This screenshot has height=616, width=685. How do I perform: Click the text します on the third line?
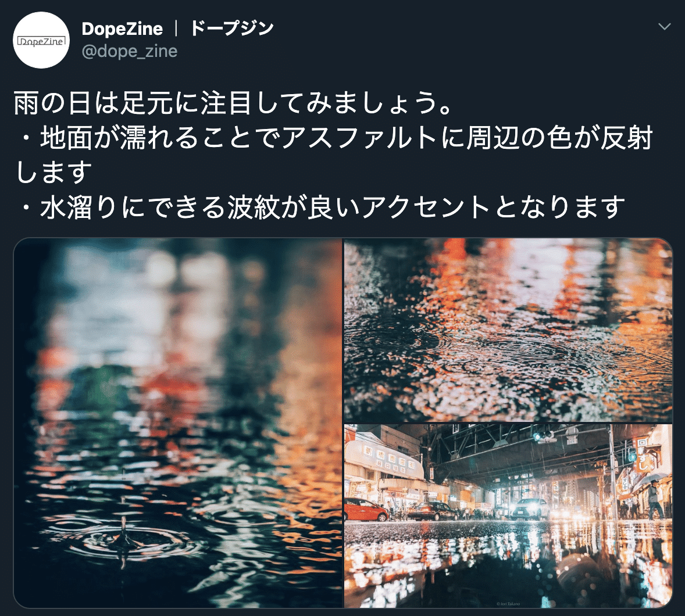point(53,172)
